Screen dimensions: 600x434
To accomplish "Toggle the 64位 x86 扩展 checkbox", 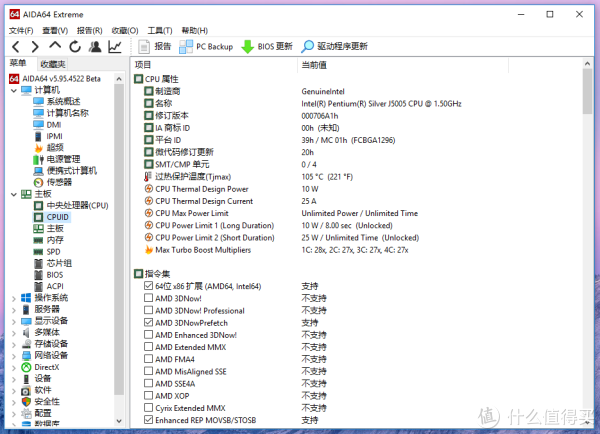I will click(148, 286).
